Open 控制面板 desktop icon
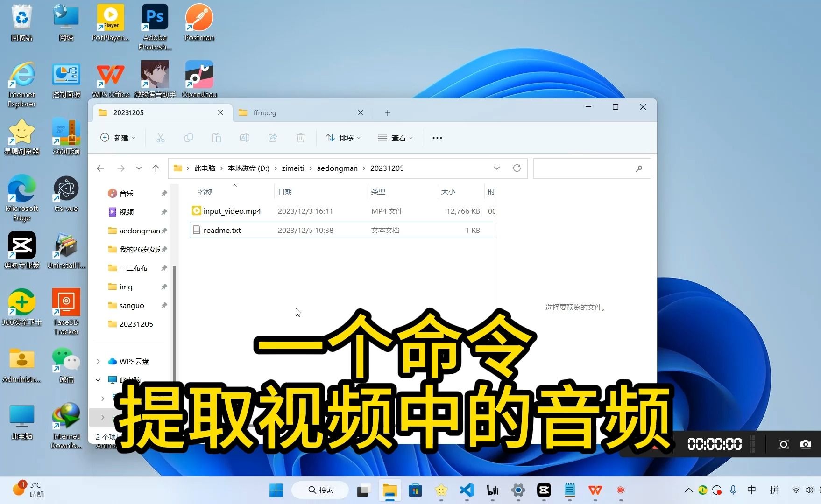 point(66,80)
